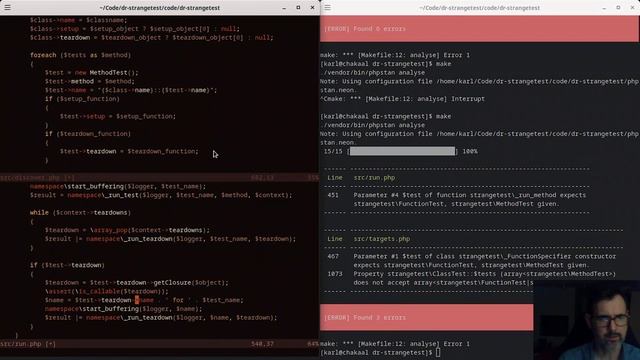
Task: Click line number 451 in error table
Action: [x=333, y=195]
